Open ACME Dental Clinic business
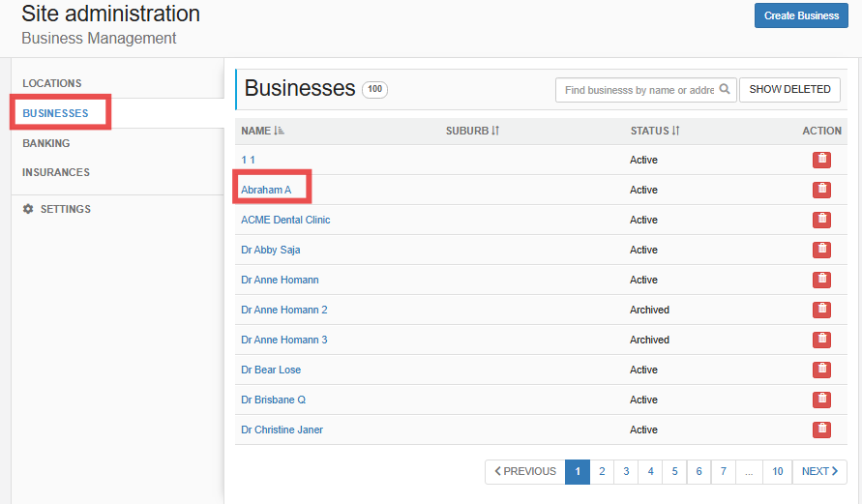This screenshot has width=862, height=504. pyautogui.click(x=285, y=220)
